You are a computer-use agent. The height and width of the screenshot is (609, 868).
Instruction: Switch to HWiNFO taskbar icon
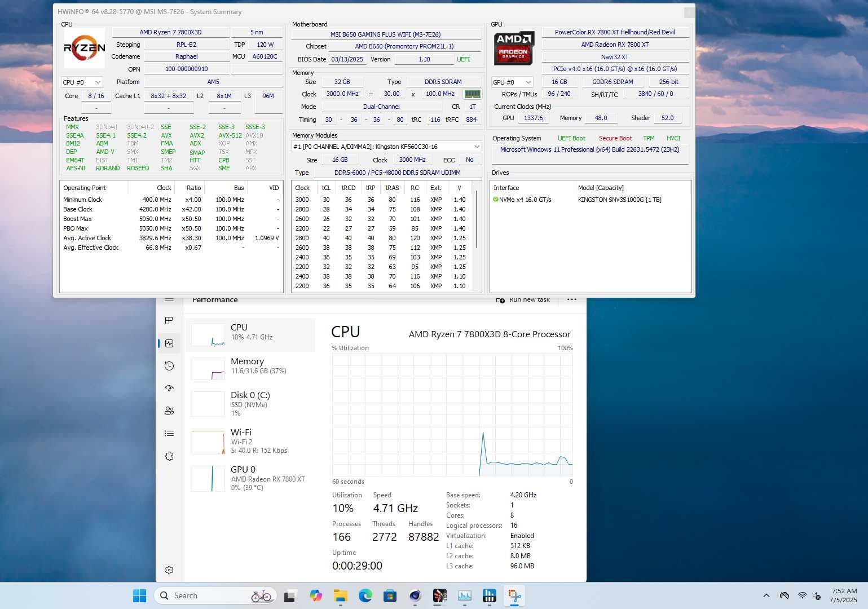click(x=489, y=595)
